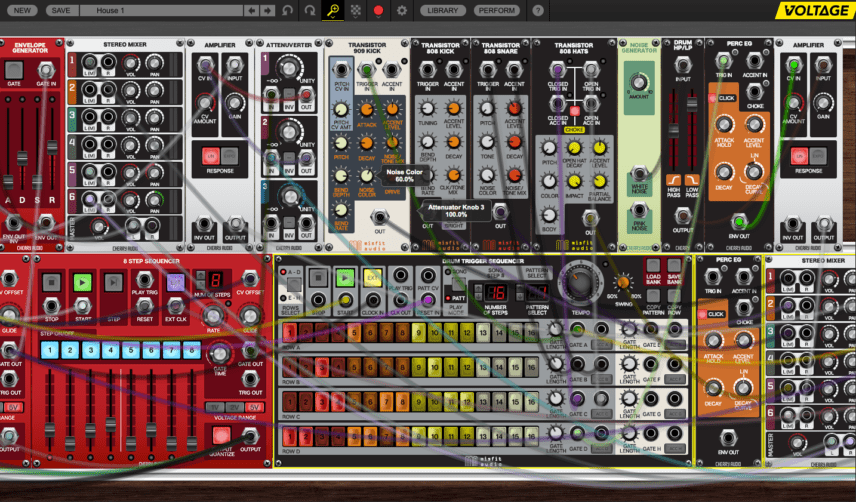Open the settings gear icon
Image resolution: width=856 pixels, height=502 pixels.
pos(402,10)
